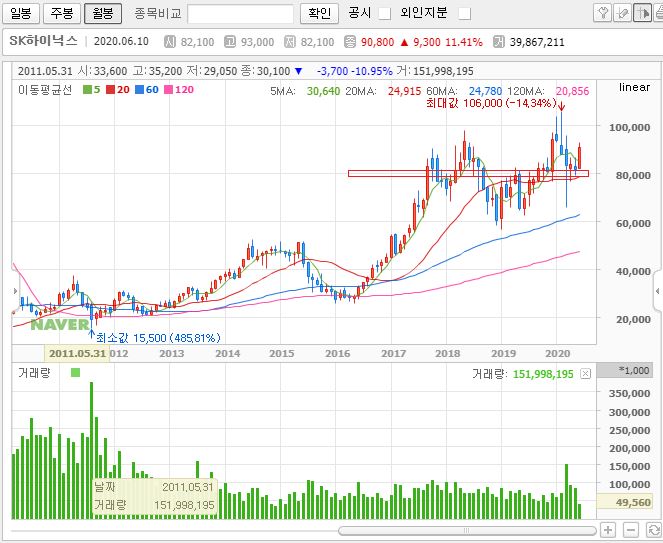This screenshot has width=663, height=543.
Task: Click the closing price icon before 90,800
Action: pyautogui.click(x=350, y=41)
